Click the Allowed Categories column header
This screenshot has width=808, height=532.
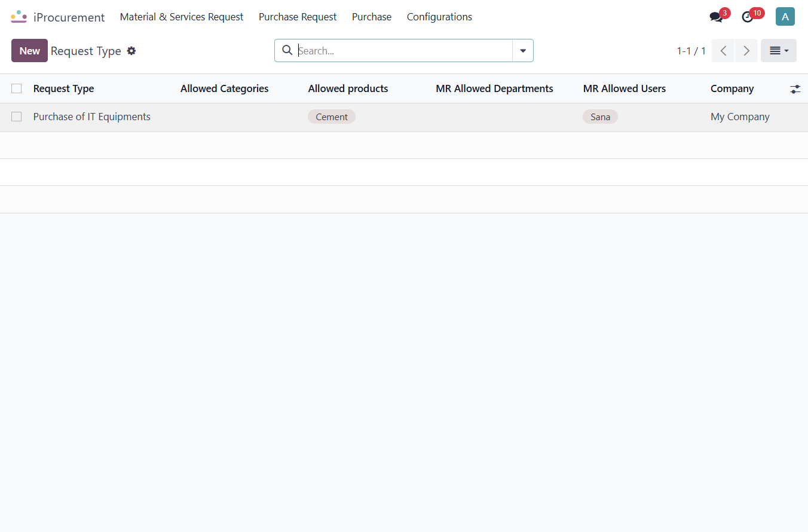(x=224, y=88)
